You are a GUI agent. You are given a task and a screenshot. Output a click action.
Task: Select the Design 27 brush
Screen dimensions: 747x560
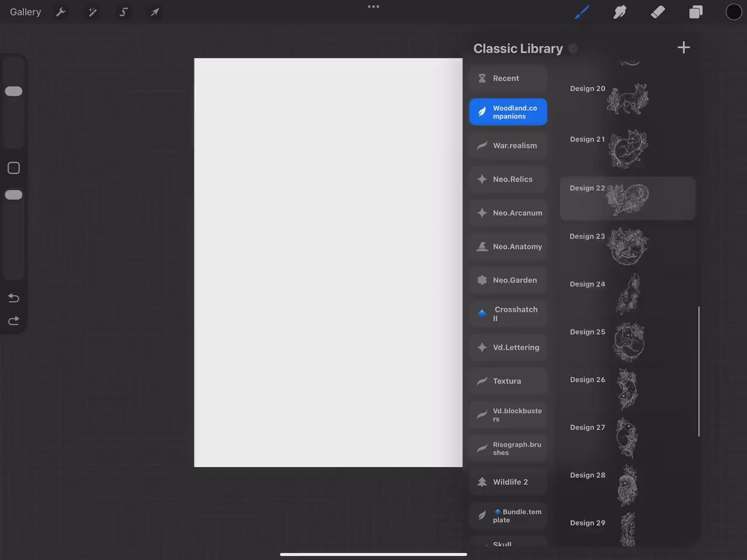[x=627, y=437]
